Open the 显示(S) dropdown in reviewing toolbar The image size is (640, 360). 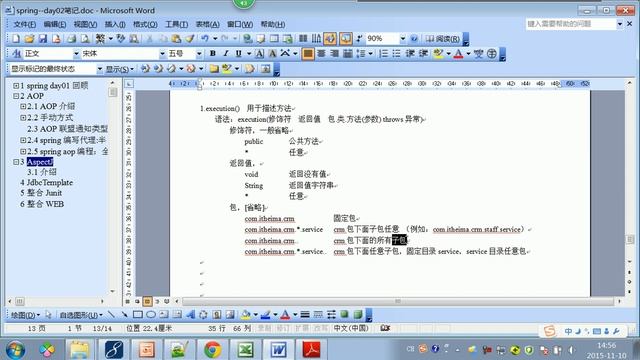click(120, 69)
